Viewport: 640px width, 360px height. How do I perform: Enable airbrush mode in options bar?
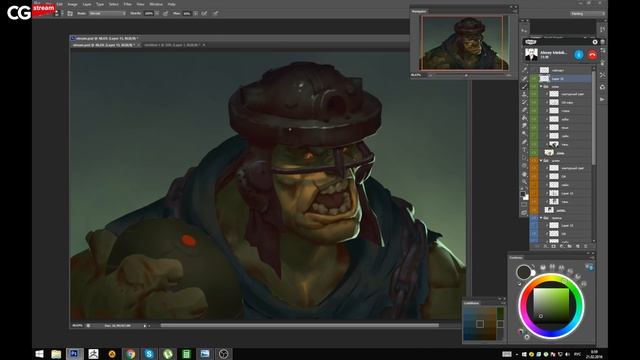coord(204,13)
